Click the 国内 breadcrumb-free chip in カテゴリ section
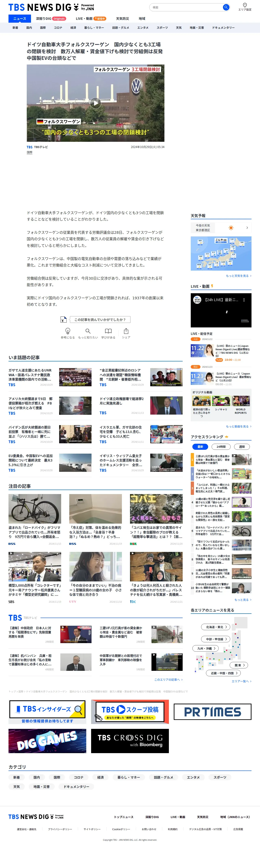This screenshot has width=260, height=868. coord(36,777)
